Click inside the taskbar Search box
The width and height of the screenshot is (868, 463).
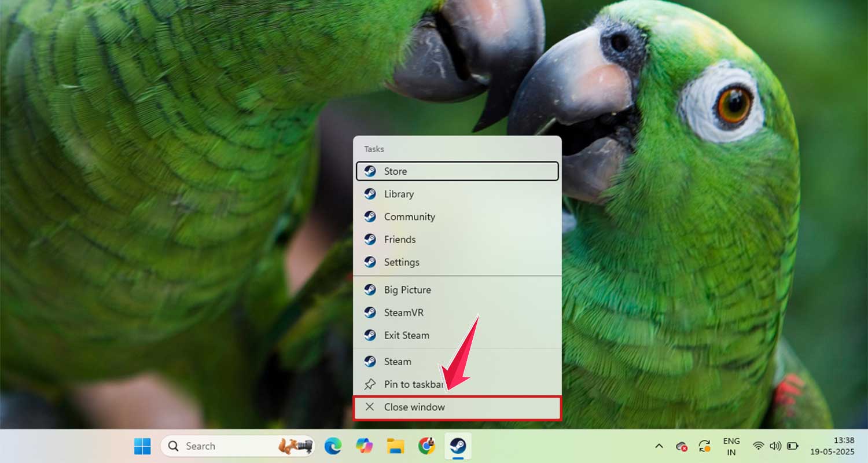coord(226,446)
